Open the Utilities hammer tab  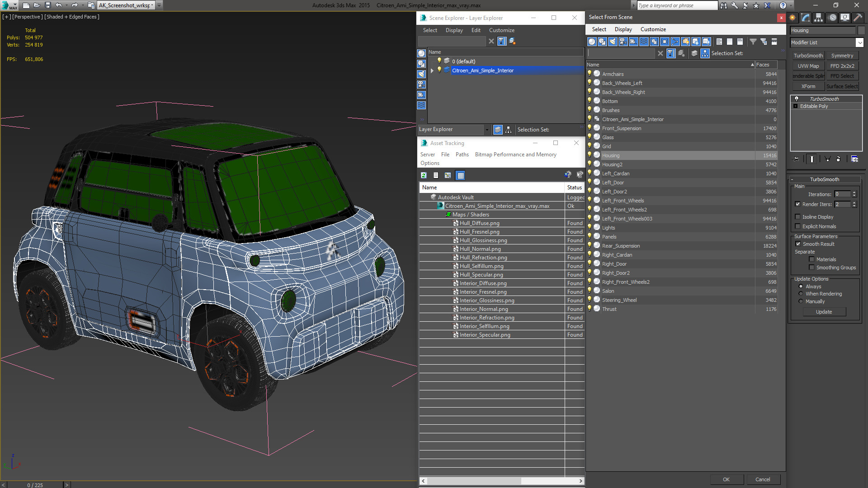pos(858,18)
